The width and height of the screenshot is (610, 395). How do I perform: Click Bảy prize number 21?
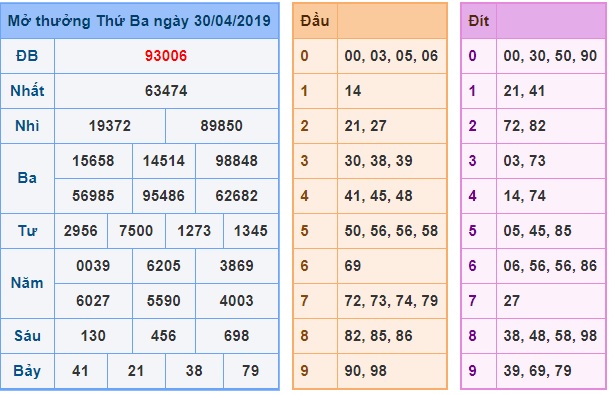[136, 371]
